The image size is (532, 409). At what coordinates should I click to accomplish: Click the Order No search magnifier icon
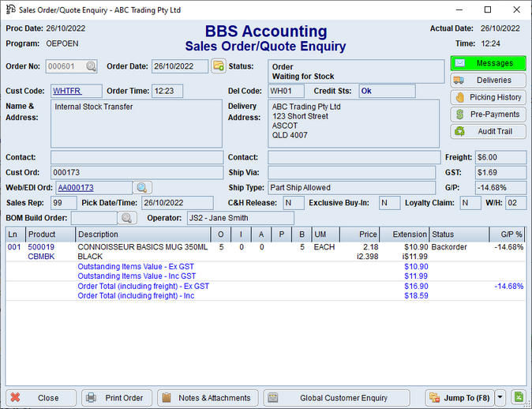[92, 66]
